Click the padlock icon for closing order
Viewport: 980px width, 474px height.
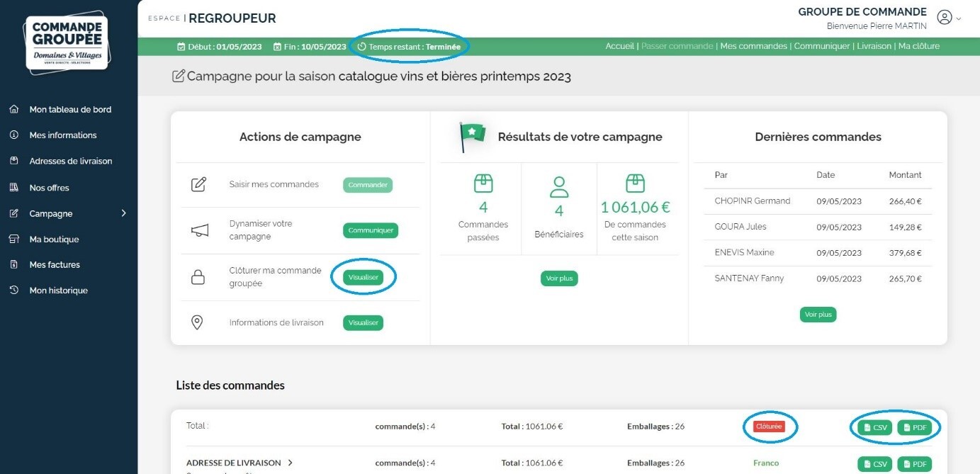coord(198,277)
